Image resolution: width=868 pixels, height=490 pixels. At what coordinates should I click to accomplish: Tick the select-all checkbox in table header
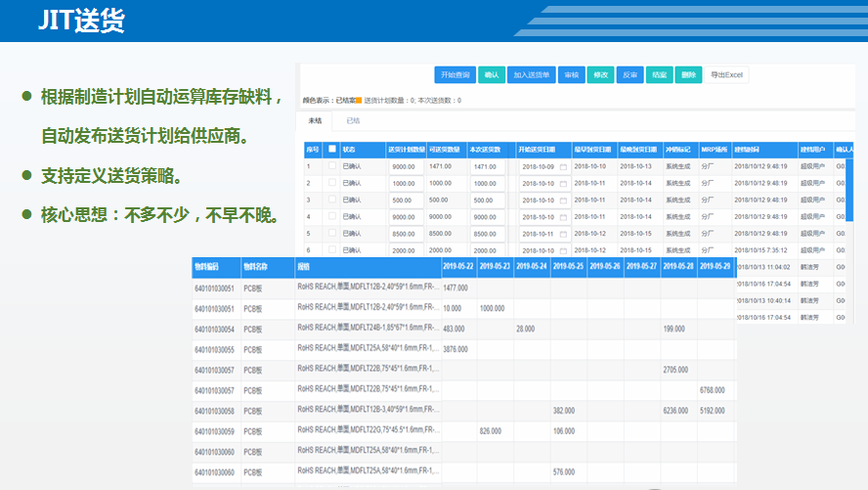332,150
